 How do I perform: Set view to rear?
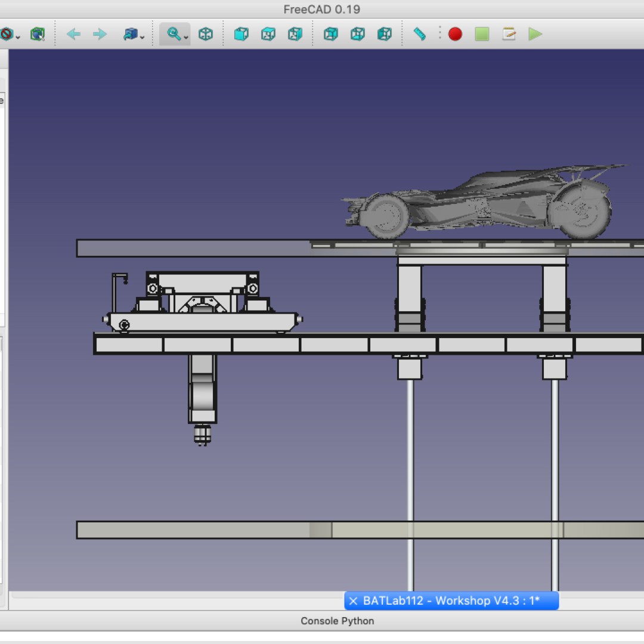[331, 34]
